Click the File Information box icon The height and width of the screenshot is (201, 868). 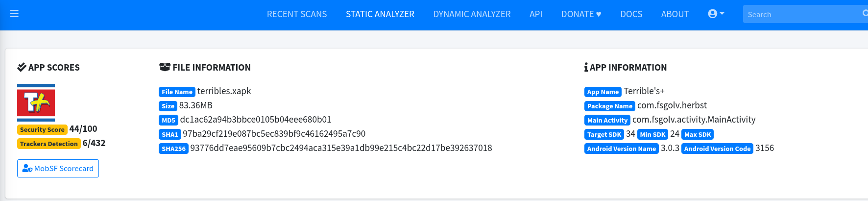pyautogui.click(x=165, y=67)
